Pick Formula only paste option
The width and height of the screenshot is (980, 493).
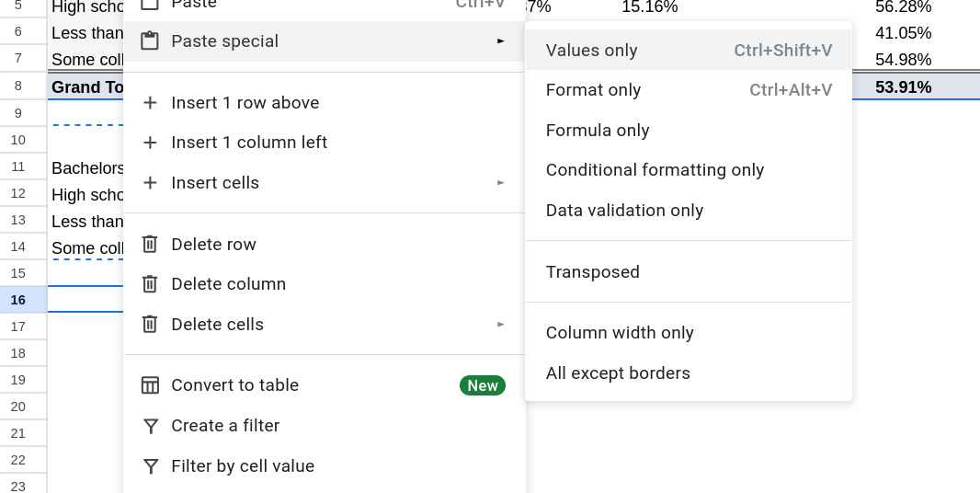click(598, 131)
